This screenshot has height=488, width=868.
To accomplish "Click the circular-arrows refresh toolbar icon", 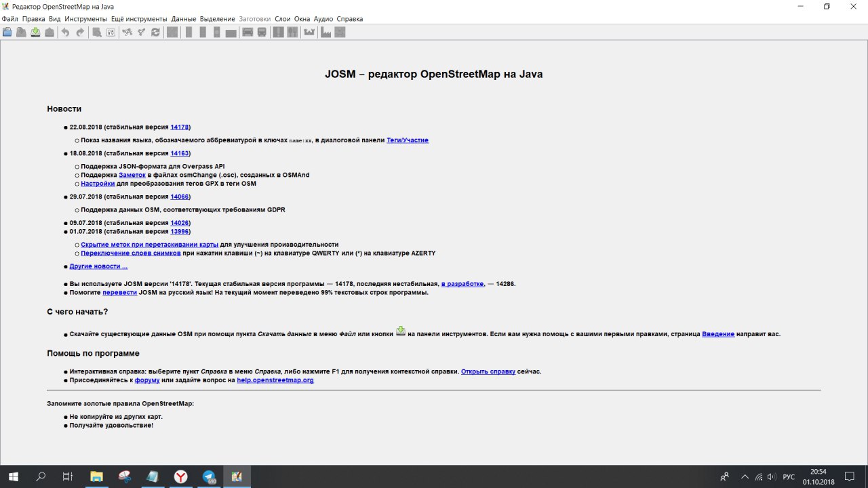I will pyautogui.click(x=155, y=32).
